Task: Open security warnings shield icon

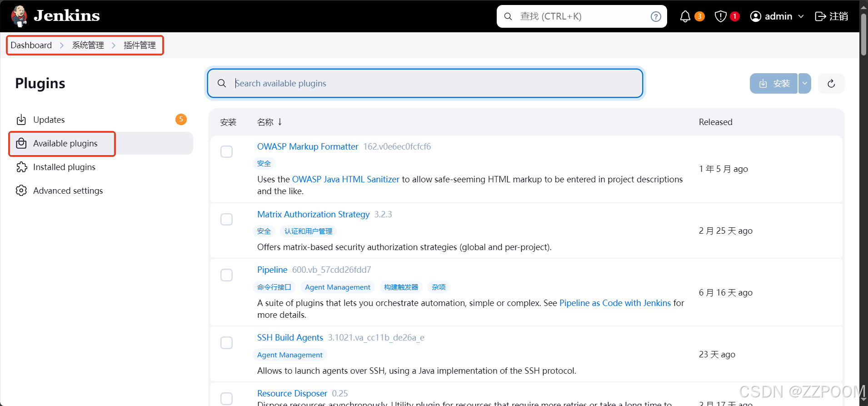Action: pos(720,17)
